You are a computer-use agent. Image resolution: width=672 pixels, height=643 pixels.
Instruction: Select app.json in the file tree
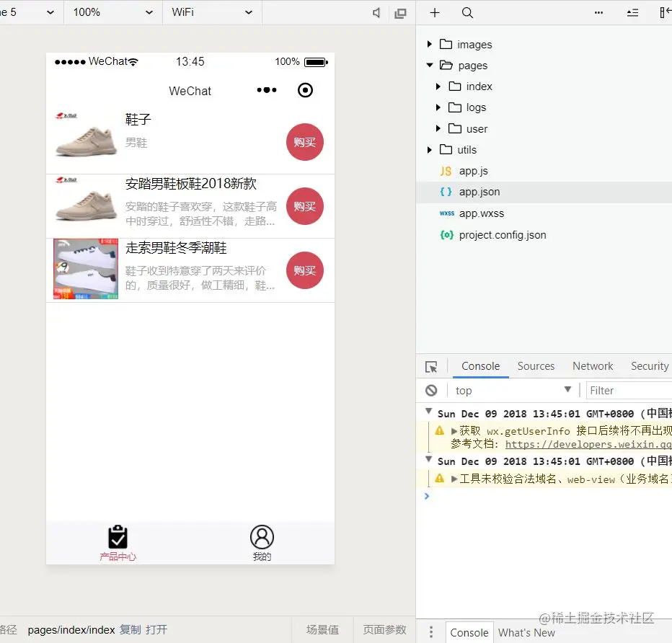[478, 192]
